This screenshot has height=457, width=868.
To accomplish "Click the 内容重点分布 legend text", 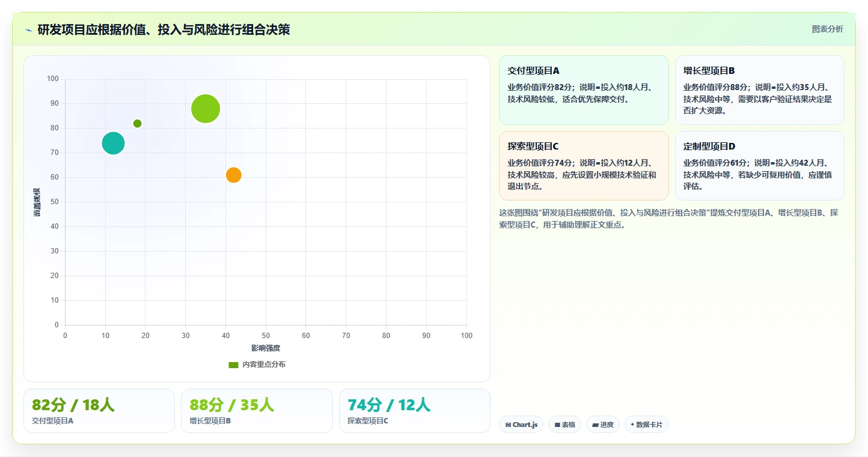I will (x=264, y=365).
